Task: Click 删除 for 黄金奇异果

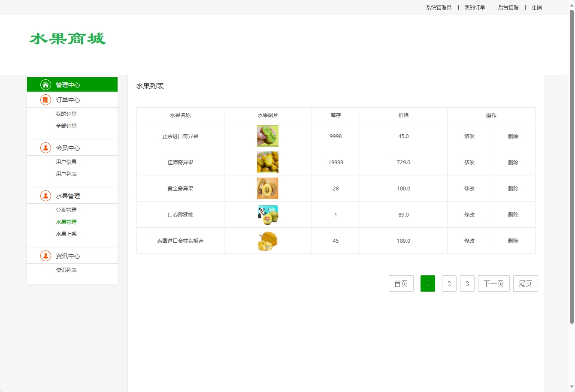Action: pyautogui.click(x=513, y=188)
